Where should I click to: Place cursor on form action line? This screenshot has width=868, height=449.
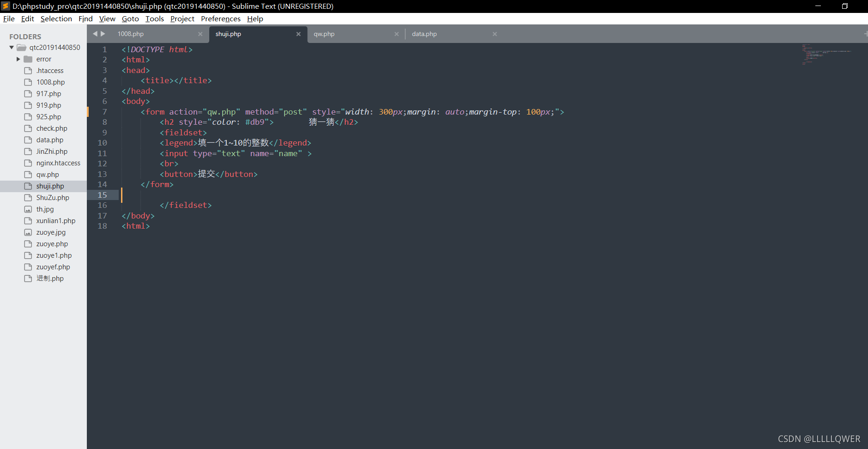[x=352, y=112]
